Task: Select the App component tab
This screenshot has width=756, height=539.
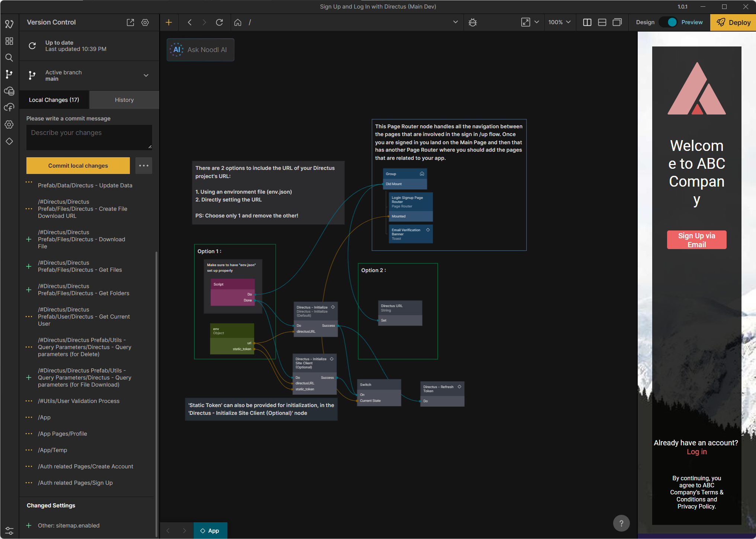Action: click(210, 530)
